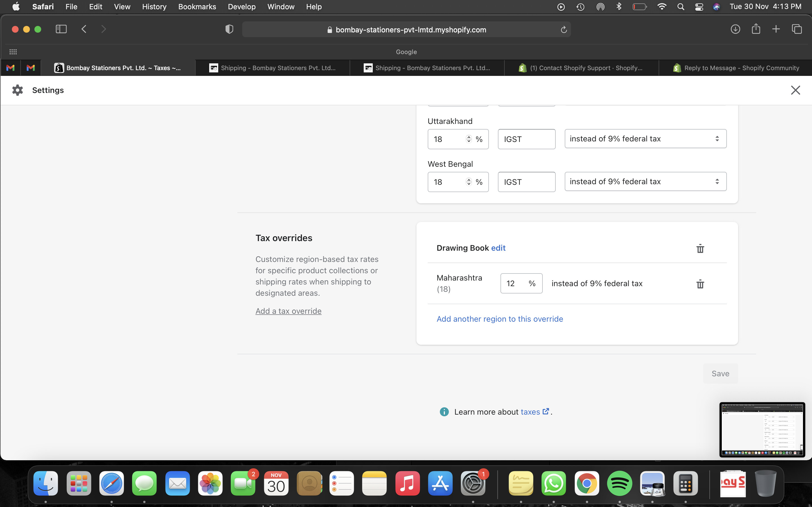Click Add another region to this override
The height and width of the screenshot is (507, 812).
click(500, 319)
